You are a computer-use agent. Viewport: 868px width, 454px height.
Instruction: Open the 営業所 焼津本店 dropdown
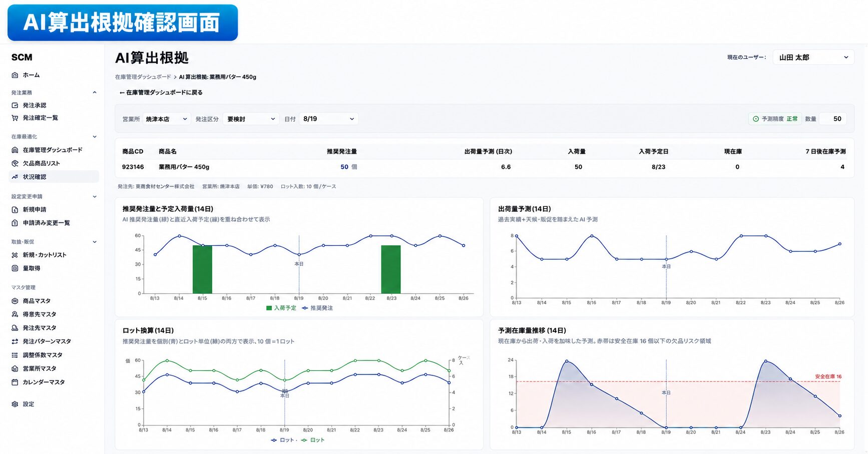[x=167, y=119]
